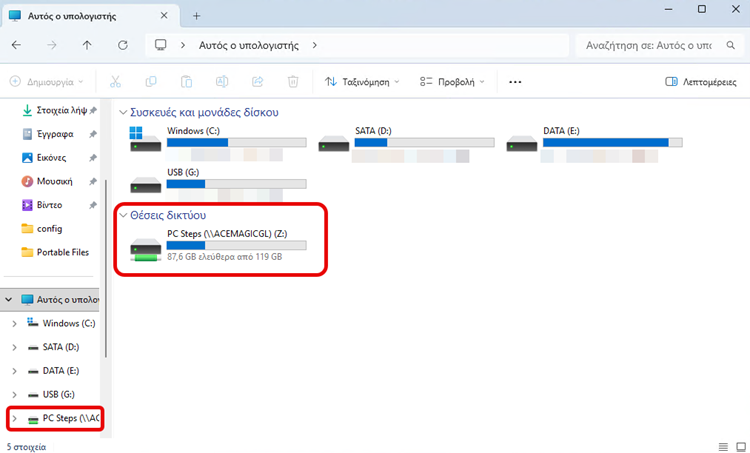The image size is (750, 453).
Task: Click the Delete trash icon
Action: point(293,82)
